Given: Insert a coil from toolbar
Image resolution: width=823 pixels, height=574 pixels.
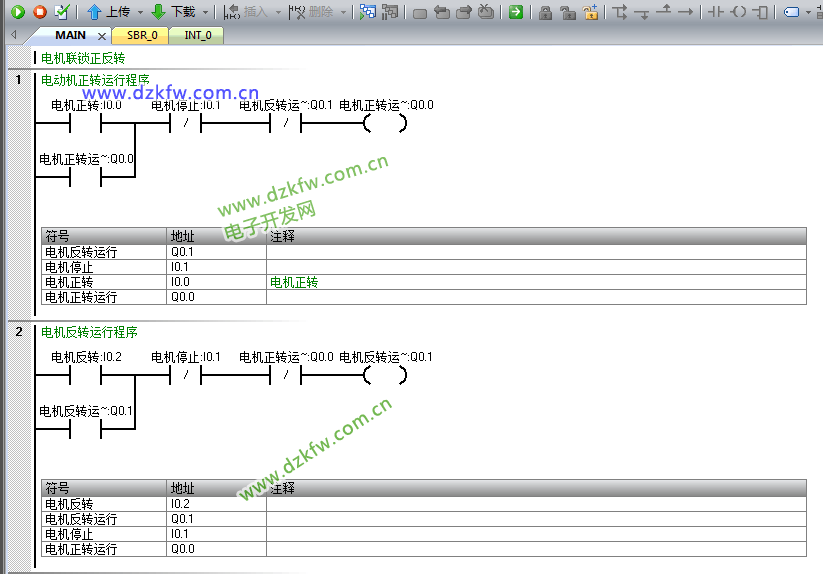Looking at the screenshot, I should pyautogui.click(x=738, y=12).
